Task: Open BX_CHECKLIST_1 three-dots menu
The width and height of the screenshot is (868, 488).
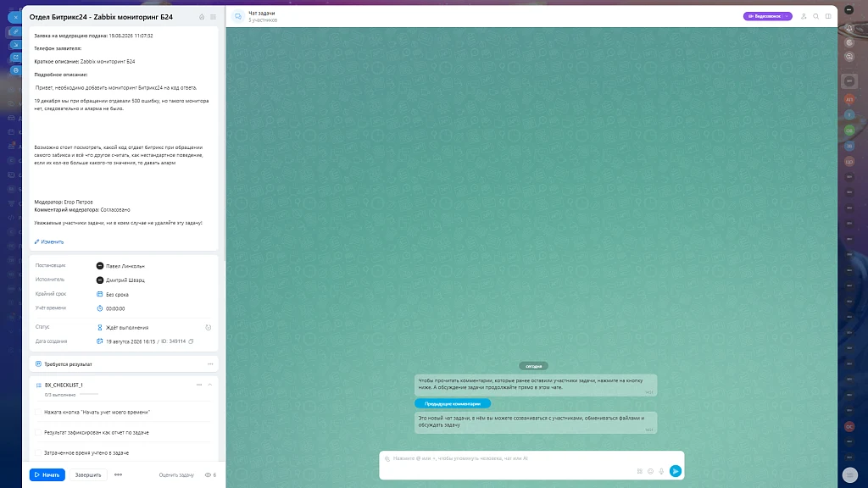Action: click(199, 385)
